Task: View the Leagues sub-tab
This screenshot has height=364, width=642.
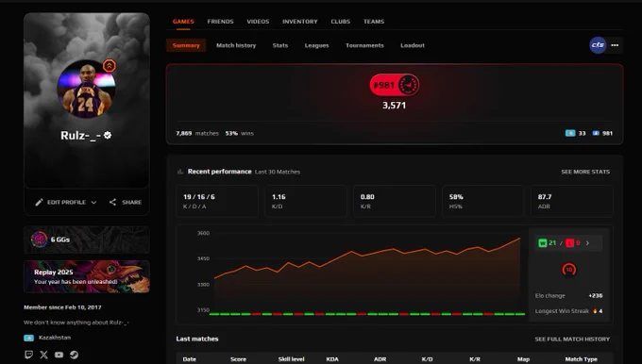Action: click(x=317, y=45)
